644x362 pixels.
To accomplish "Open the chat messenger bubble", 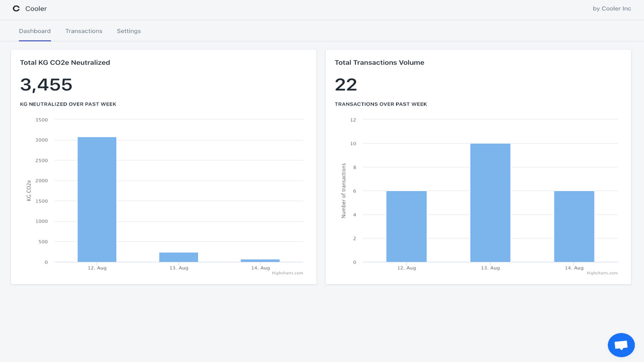I will pyautogui.click(x=621, y=345).
